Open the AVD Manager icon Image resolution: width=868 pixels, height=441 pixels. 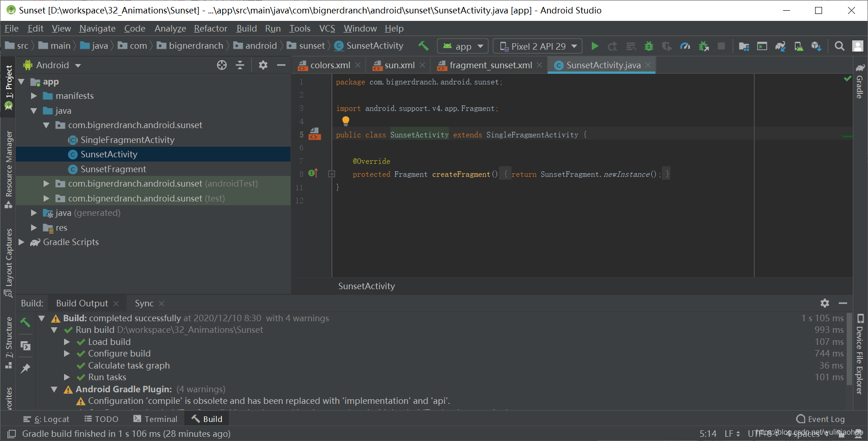(x=798, y=46)
